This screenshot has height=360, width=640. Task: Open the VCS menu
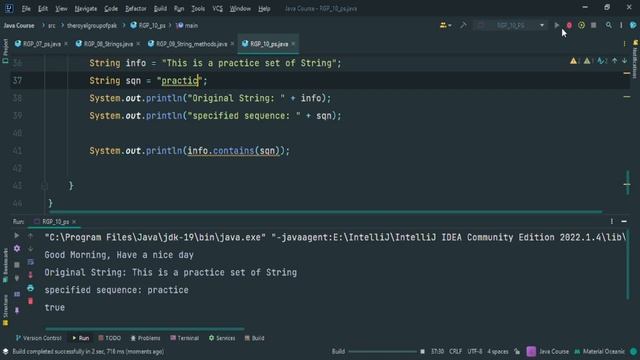[x=218, y=9]
